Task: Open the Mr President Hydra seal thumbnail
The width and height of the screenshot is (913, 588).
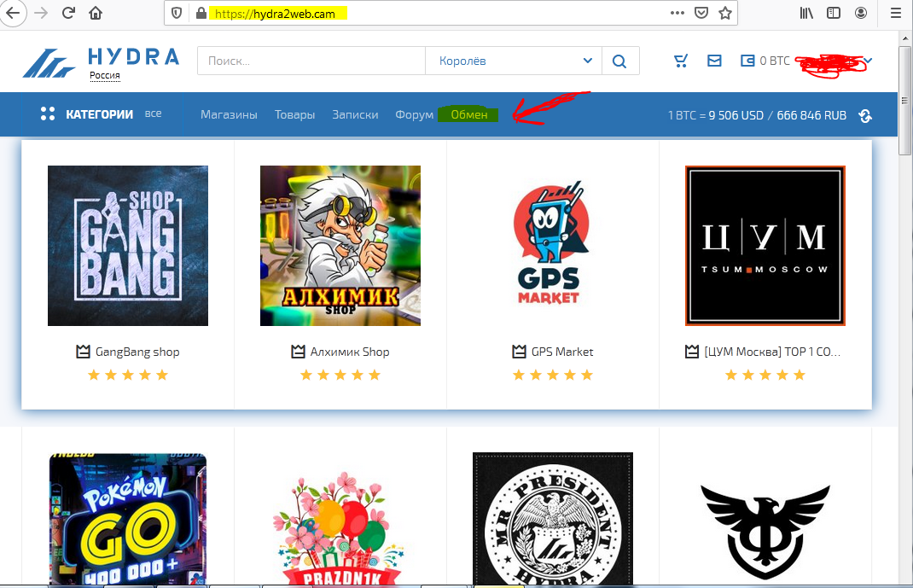Action: click(x=553, y=520)
